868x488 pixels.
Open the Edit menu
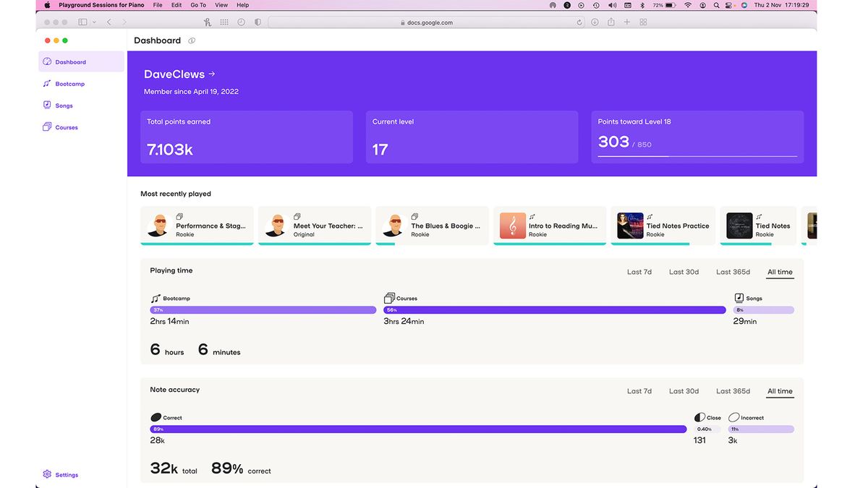(176, 5)
